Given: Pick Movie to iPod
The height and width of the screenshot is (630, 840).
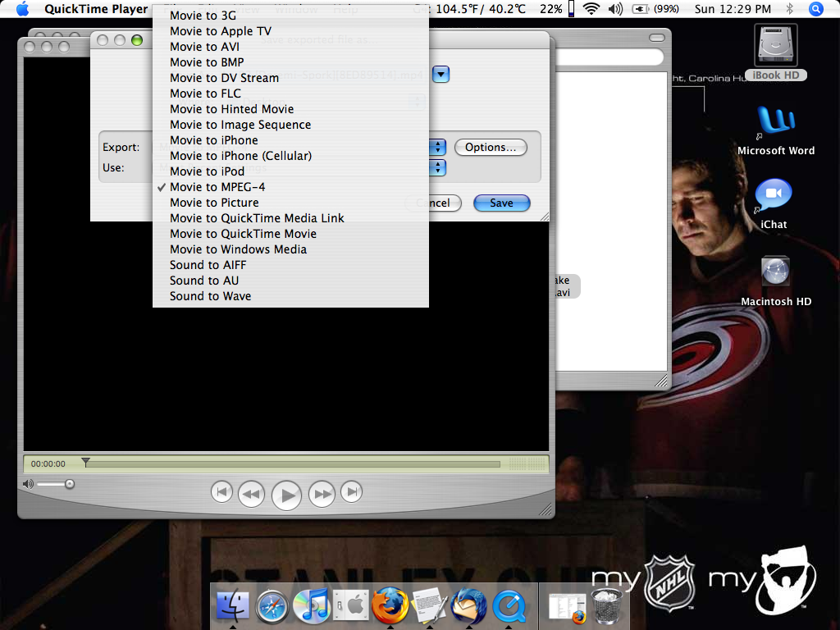Looking at the screenshot, I should coord(290,171).
